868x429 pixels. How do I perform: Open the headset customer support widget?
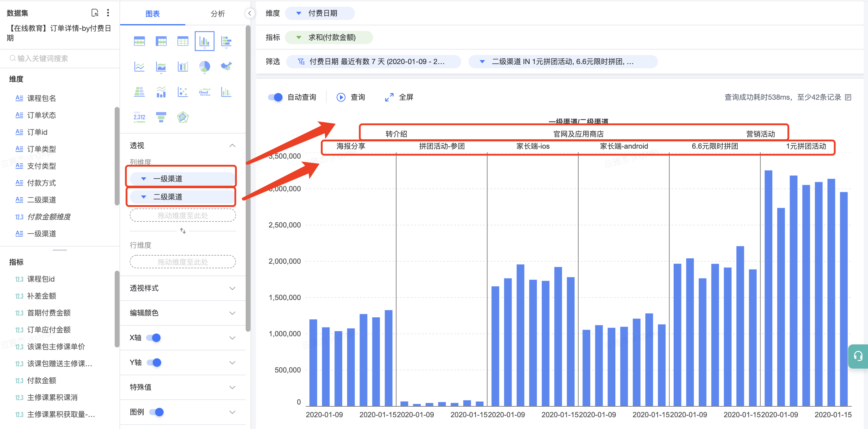(858, 356)
